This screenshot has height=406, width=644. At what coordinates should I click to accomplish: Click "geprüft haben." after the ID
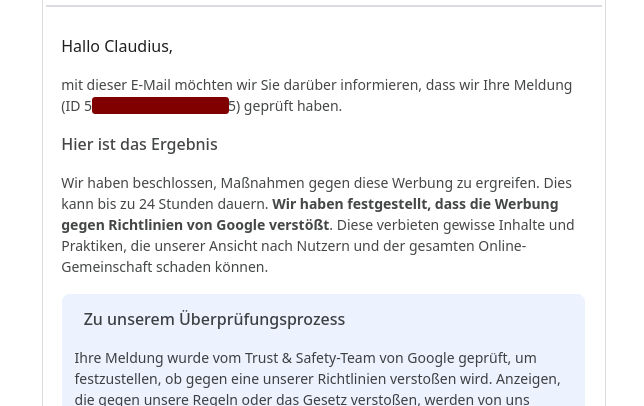292,106
